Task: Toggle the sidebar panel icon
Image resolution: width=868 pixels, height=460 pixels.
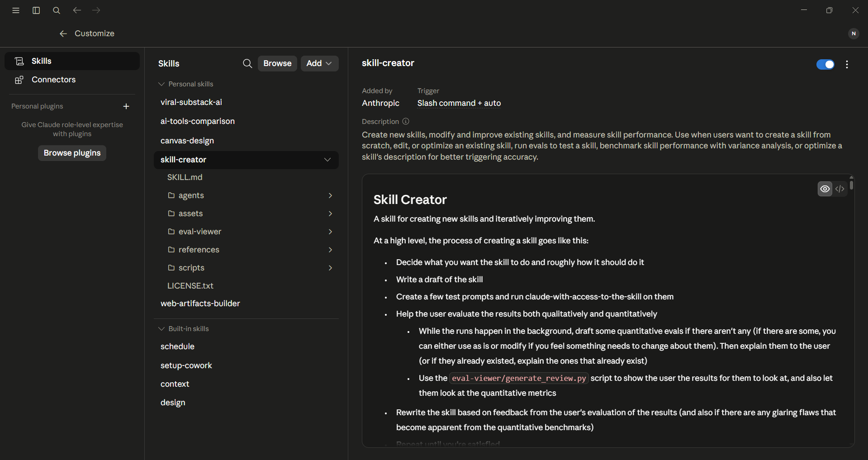Action: click(36, 10)
